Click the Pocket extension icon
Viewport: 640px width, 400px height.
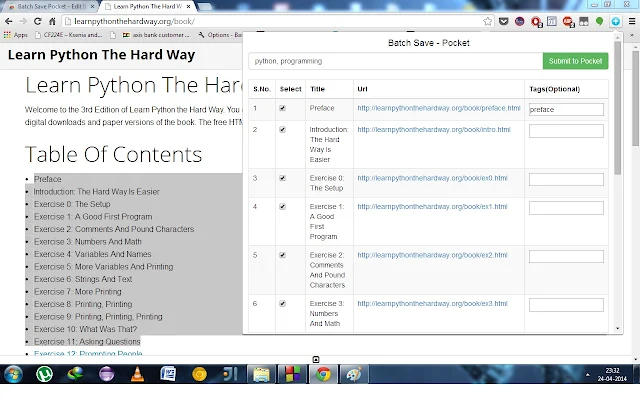click(504, 21)
